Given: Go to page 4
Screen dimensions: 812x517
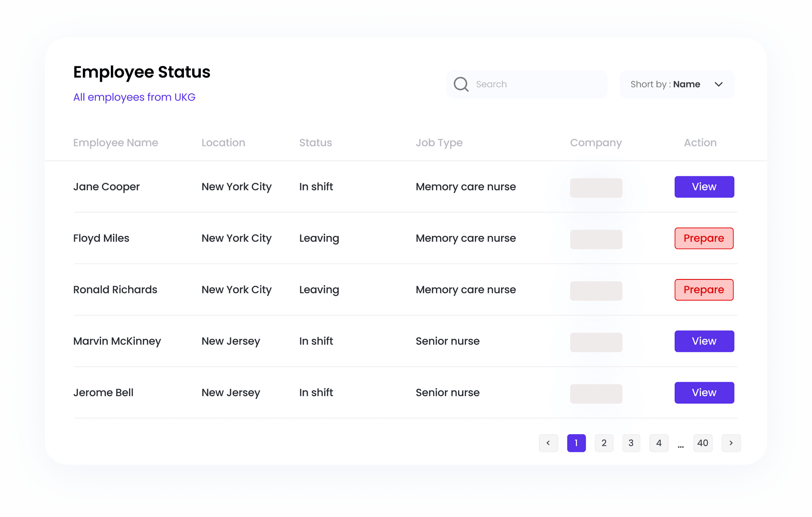Looking at the screenshot, I should pyautogui.click(x=658, y=443).
